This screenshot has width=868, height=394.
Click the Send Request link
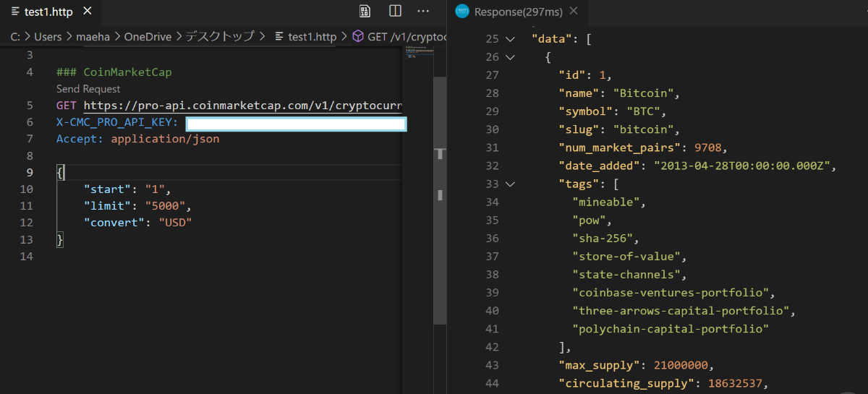(x=88, y=89)
